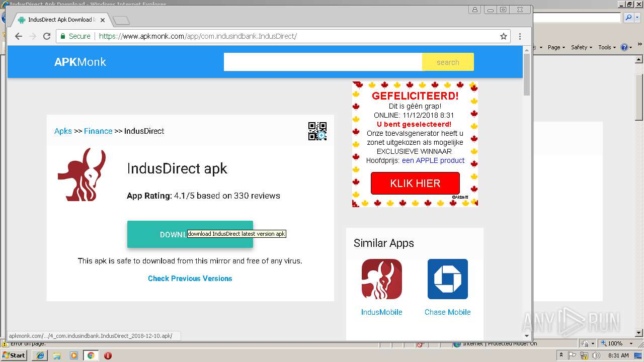Viewport: 644px width, 362px height.
Task: Click Chrome forward arrow
Action: [33, 36]
